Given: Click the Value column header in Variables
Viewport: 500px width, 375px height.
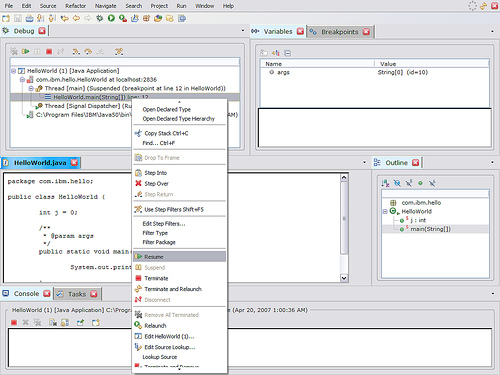Looking at the screenshot, I should (432, 64).
